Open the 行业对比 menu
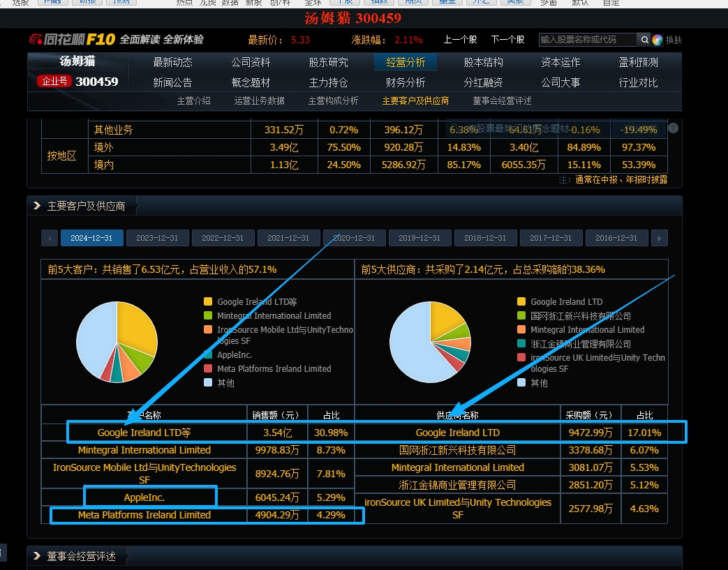The image size is (728, 570). (x=638, y=82)
